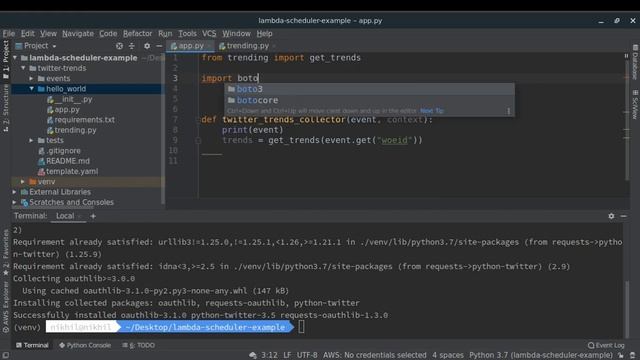Open the SciView tool window side tab

point(635,104)
